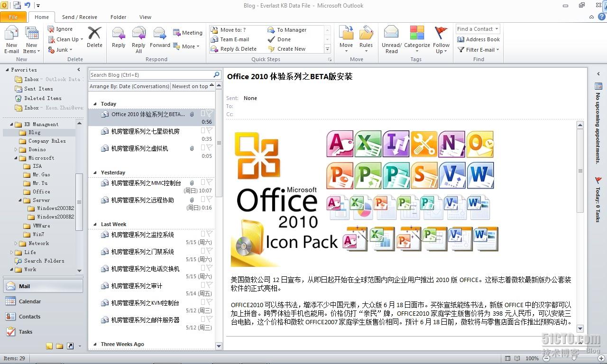Collapse the Last Week message group
607x364 pixels.
click(x=95, y=224)
